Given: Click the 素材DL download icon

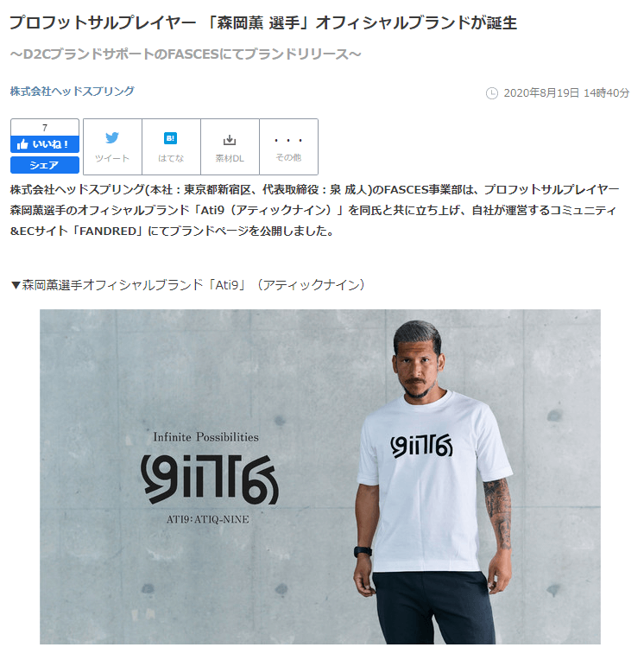Looking at the screenshot, I should coord(230,140).
